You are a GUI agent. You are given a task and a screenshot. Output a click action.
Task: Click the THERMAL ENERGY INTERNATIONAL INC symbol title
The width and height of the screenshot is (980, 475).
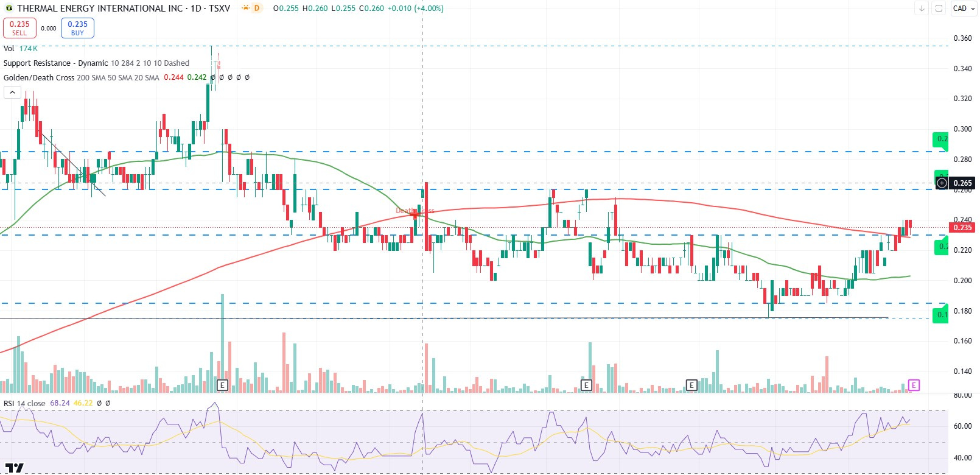point(100,9)
